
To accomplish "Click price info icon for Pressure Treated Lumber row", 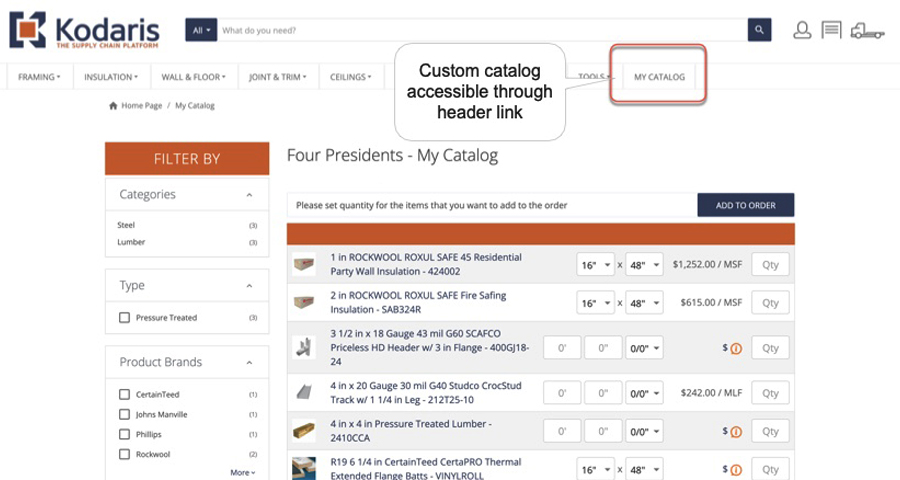I will coord(736,432).
